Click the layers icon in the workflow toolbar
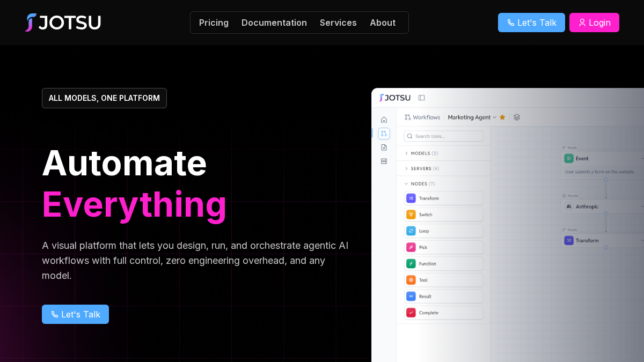This screenshot has height=362, width=644. click(517, 117)
